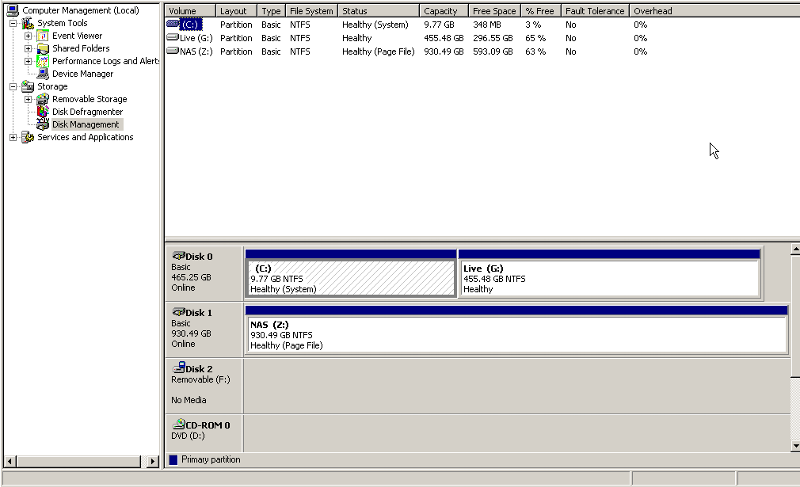The height and width of the screenshot is (487, 800).
Task: Expand the Removable Storage node
Action: pyautogui.click(x=28, y=99)
